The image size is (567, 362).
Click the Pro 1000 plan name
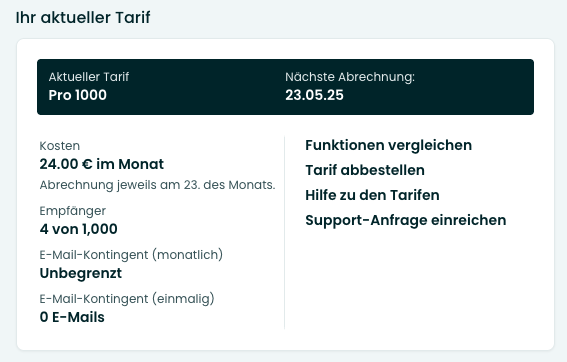coord(77,95)
